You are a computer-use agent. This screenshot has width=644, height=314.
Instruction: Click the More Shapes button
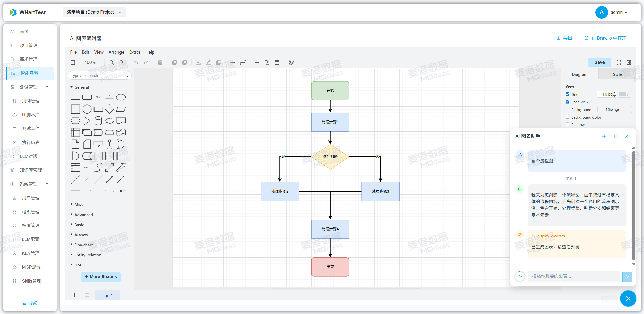pos(101,277)
